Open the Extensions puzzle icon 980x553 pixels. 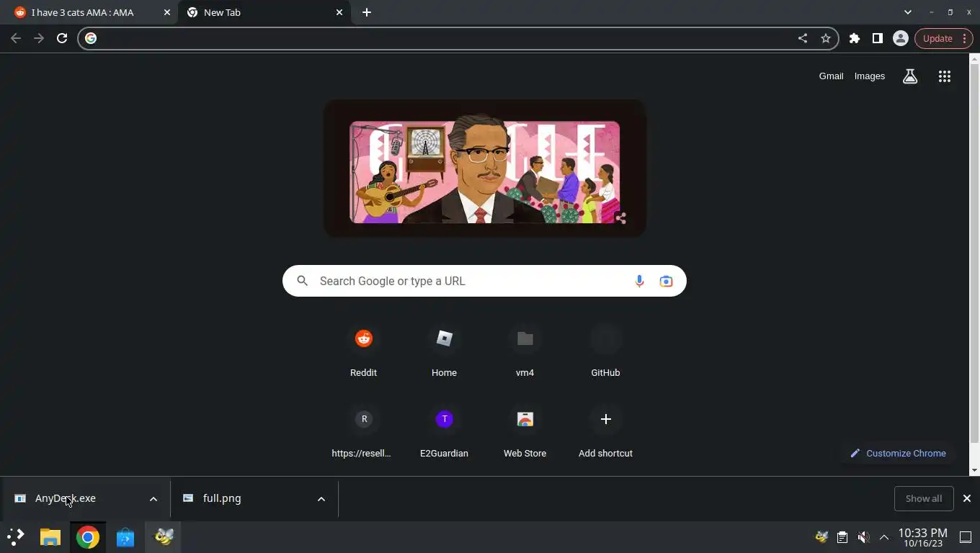[855, 38]
